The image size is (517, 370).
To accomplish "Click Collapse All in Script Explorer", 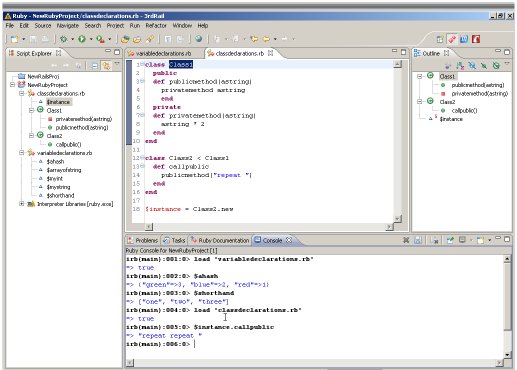I will tap(95, 66).
